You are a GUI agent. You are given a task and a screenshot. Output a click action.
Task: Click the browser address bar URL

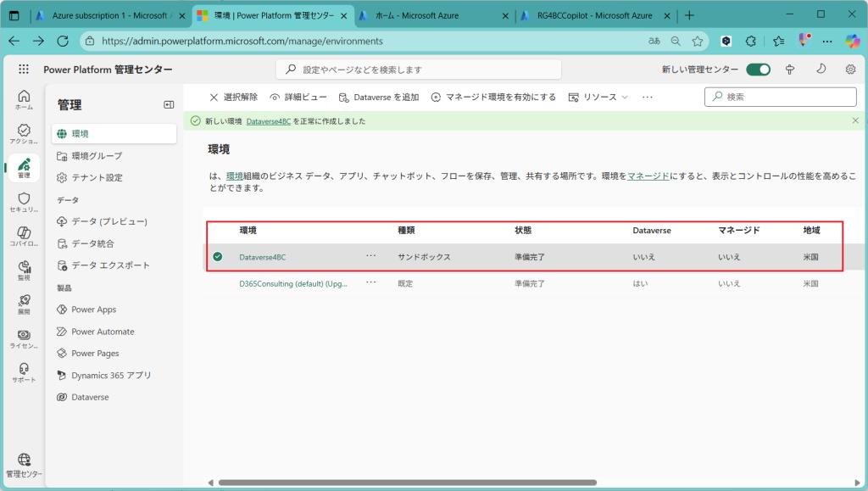click(242, 41)
